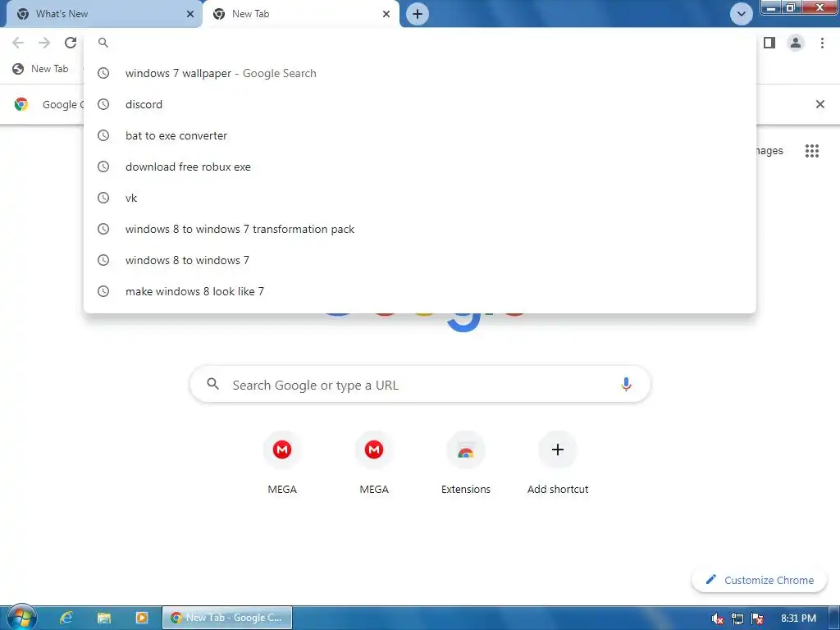
Task: Select the New Tab - Google Chrome taskbar button
Action: click(227, 618)
